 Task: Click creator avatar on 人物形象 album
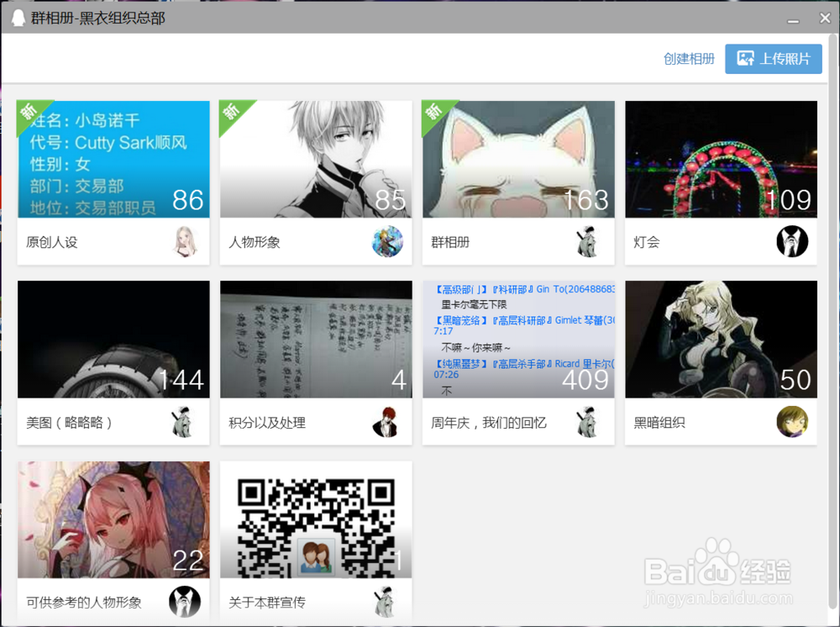pyautogui.click(x=387, y=242)
